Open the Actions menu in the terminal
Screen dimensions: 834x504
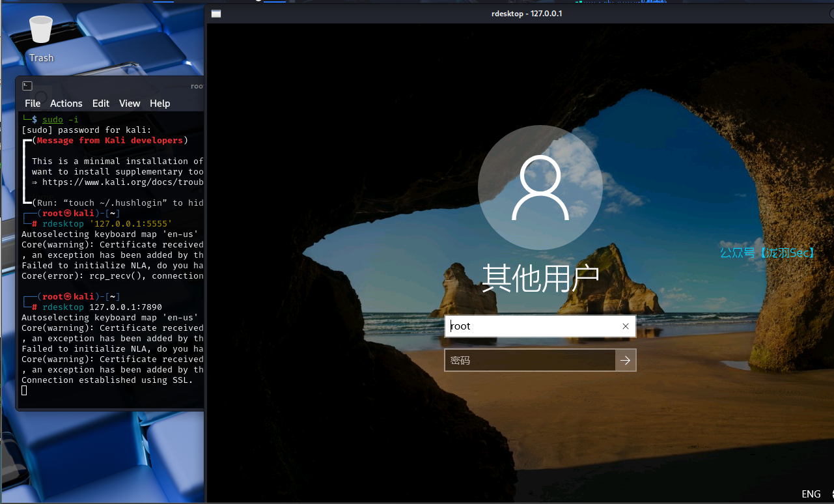66,104
